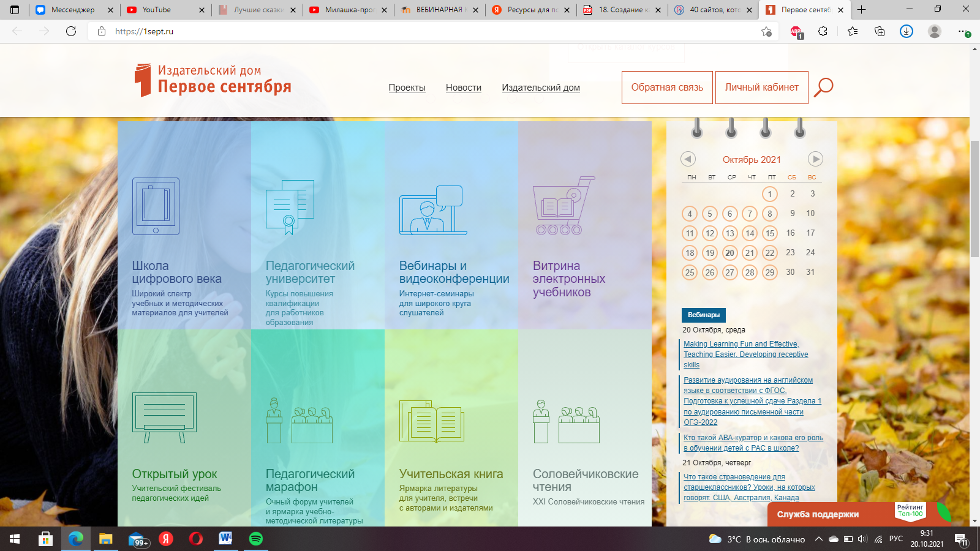The image size is (980, 551).
Task: Click the ABP ad blocker extension icon
Action: tap(796, 32)
